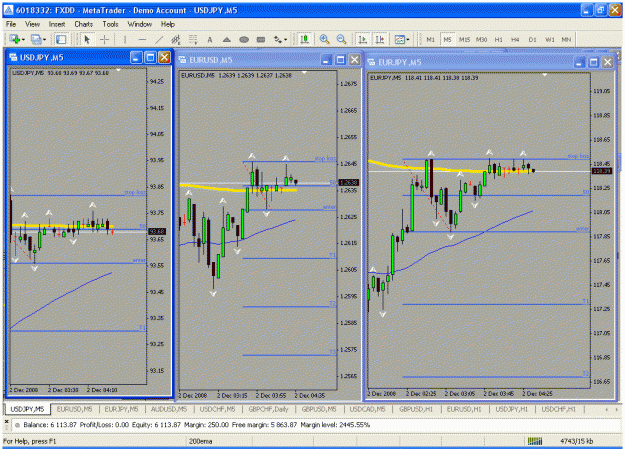
Task: Switch to M30 timeframe
Action: pos(482,39)
